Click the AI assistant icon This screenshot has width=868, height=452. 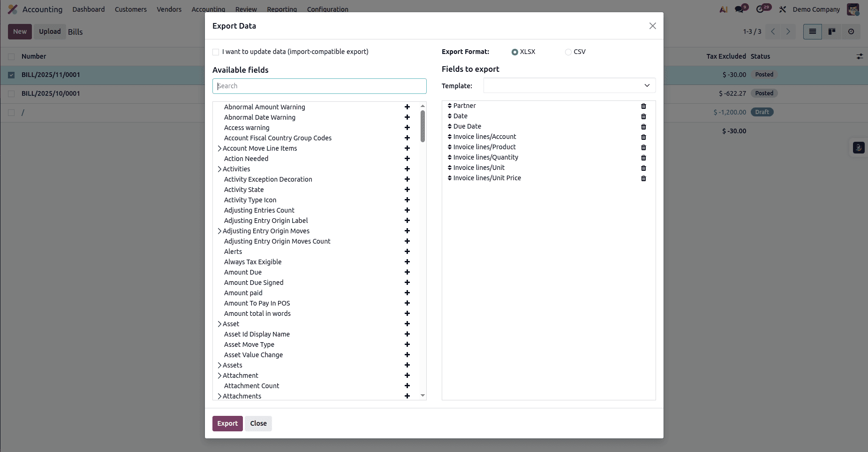pos(723,9)
